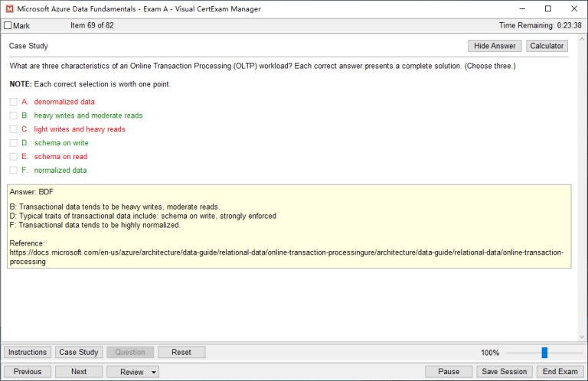Pause the exam timer

(x=449, y=372)
